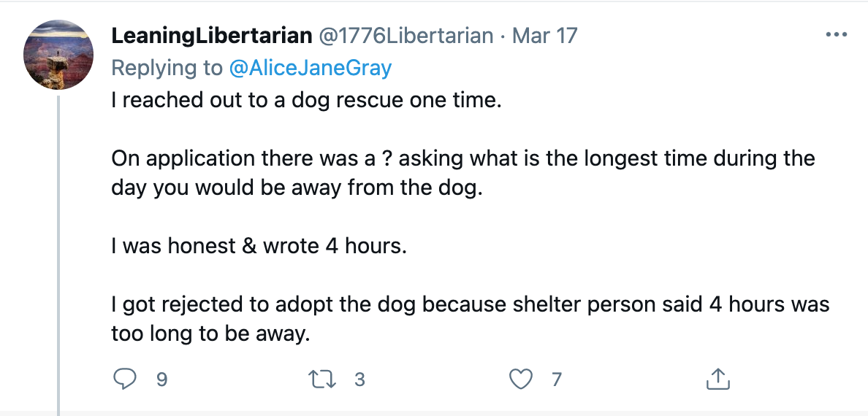Open the three-dot more options menu

pyautogui.click(x=836, y=35)
